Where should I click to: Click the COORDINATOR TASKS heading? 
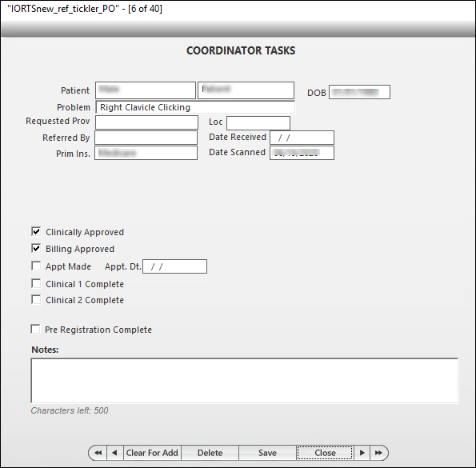point(241,50)
